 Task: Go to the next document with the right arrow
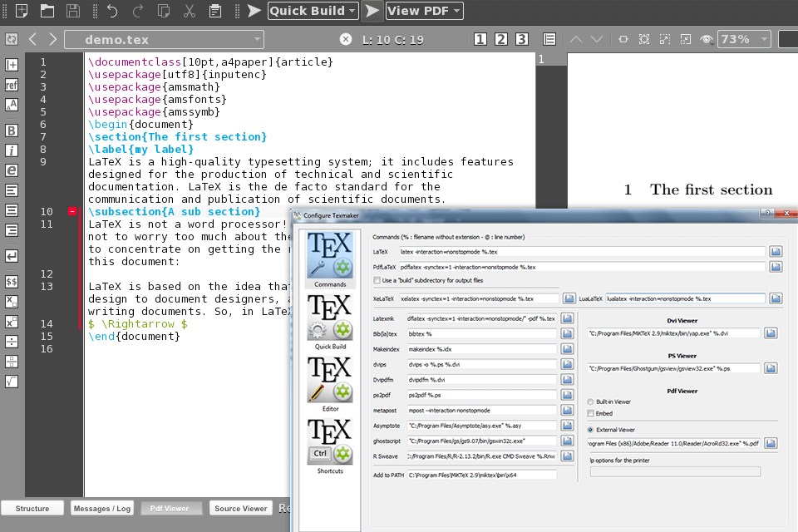pos(53,39)
